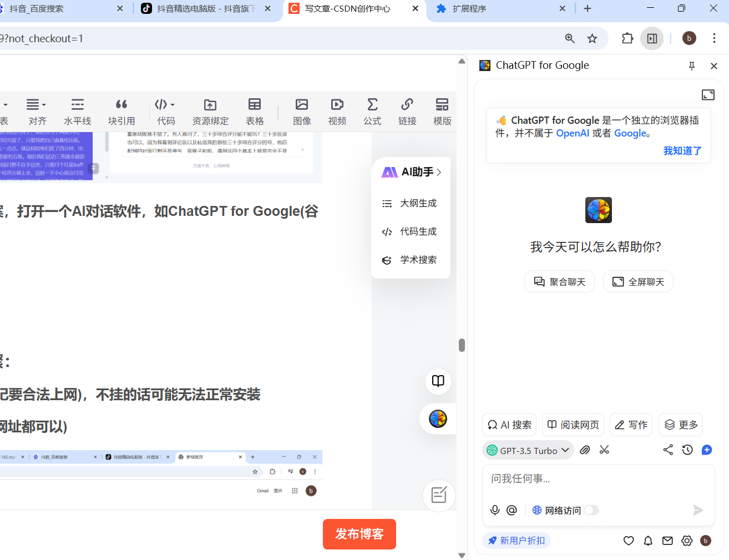Insert a hyperlink with 链接 tool
Image resolution: width=729 pixels, height=560 pixels.
point(407,112)
